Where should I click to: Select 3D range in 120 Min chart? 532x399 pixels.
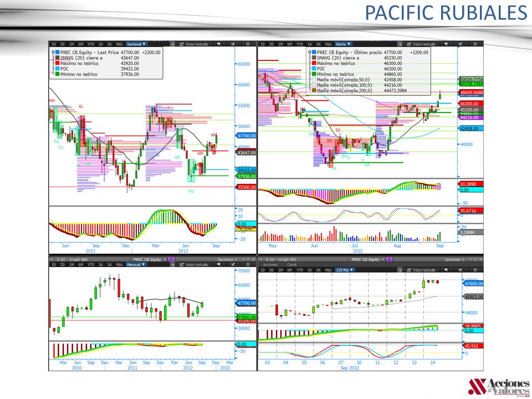(x=272, y=270)
